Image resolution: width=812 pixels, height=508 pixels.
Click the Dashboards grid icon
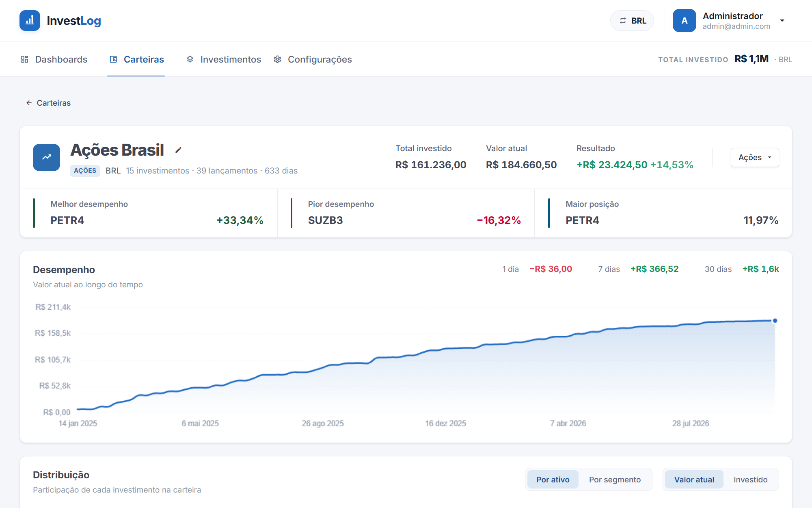pyautogui.click(x=25, y=59)
